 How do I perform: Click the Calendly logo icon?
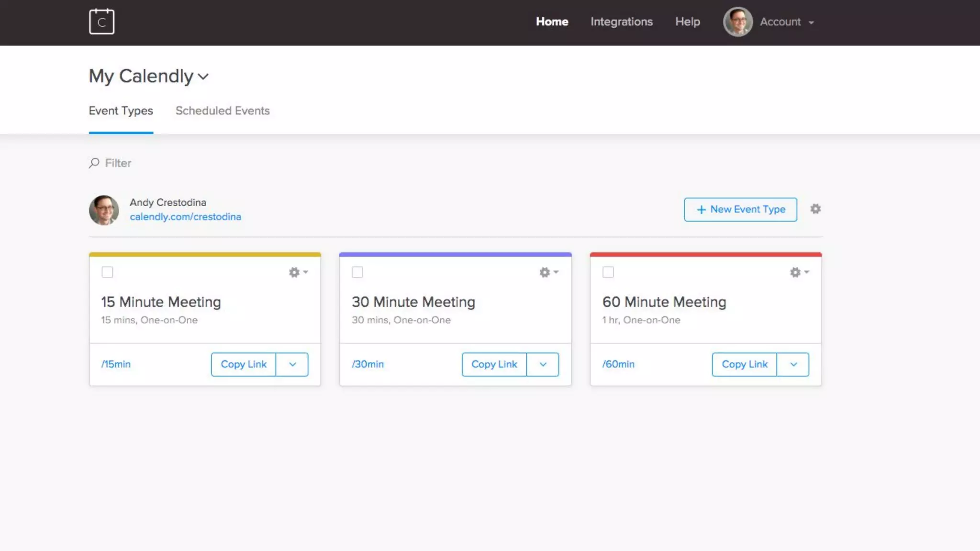[101, 22]
